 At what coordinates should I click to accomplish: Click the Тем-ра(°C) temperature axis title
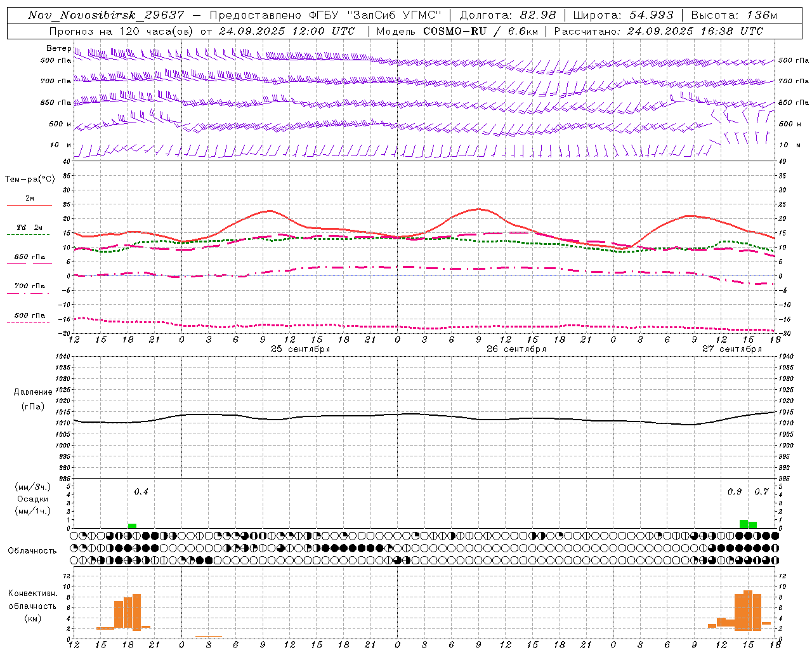30,180
